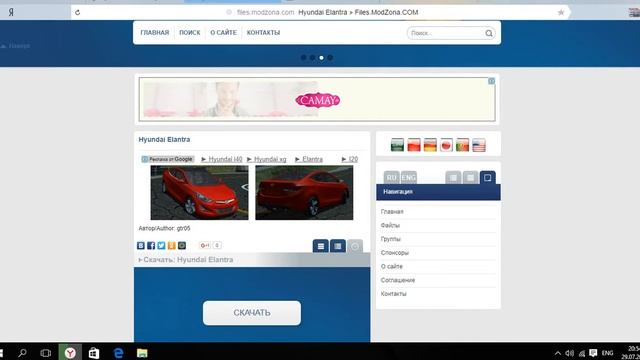
Task: Select fourth slider dot in header
Action: click(x=330, y=58)
